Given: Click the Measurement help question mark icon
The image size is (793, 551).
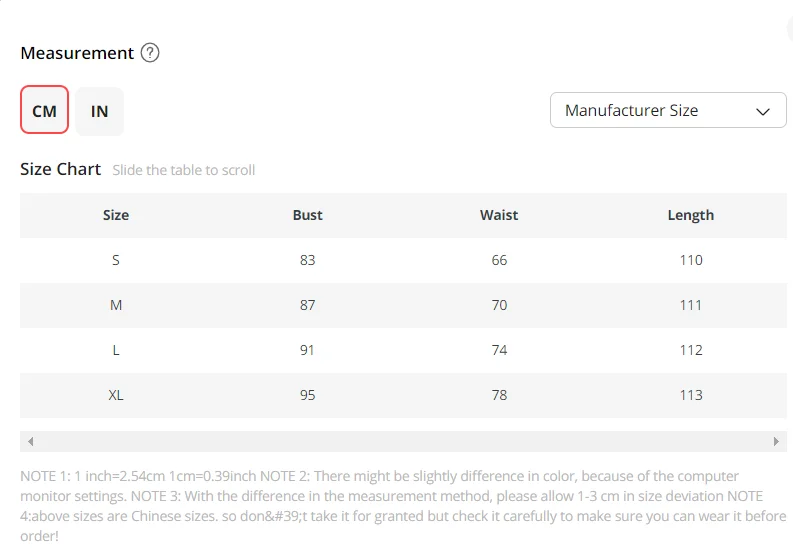Looking at the screenshot, I should click(x=150, y=53).
